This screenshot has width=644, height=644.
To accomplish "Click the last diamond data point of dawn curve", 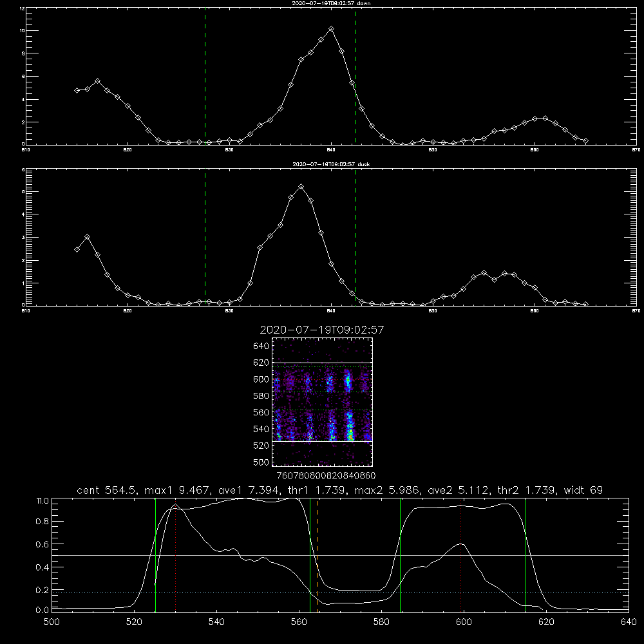I will 585,141.
